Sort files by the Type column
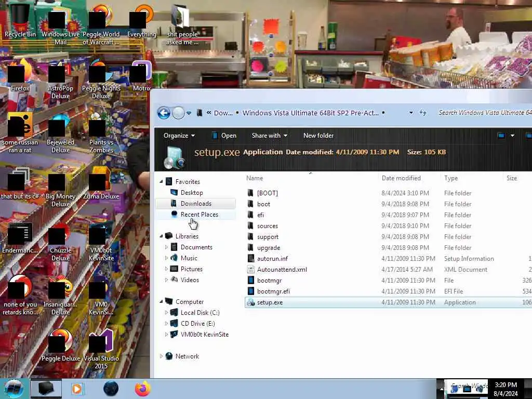Image resolution: width=532 pixels, height=399 pixels. click(451, 178)
